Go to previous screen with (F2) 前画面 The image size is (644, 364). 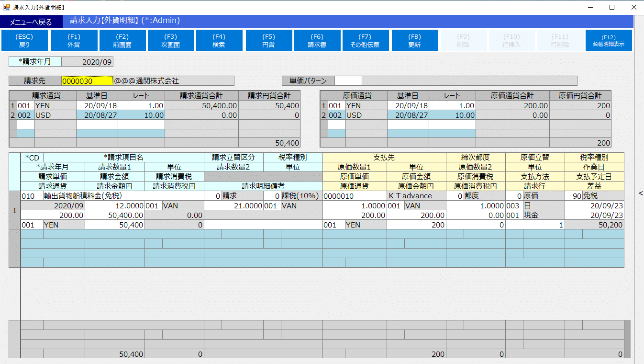pos(122,41)
